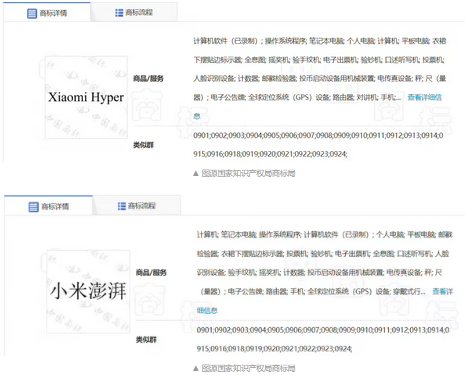This screenshot has height=375, width=465.
Task: Open the 商标详情 tab in the top panel
Action: pyautogui.click(x=47, y=12)
